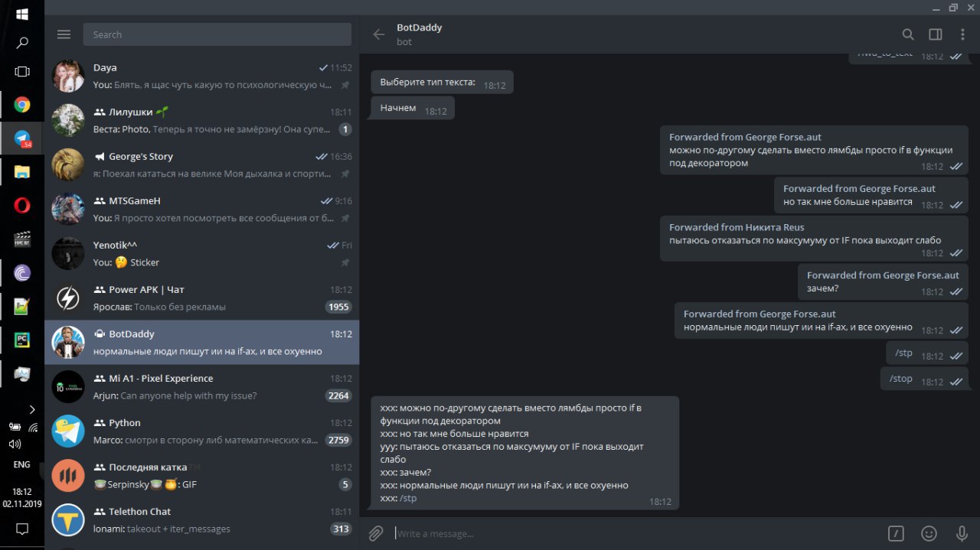980x550 pixels.
Task: Open the Telegram hamburger menu
Action: pyautogui.click(x=64, y=34)
